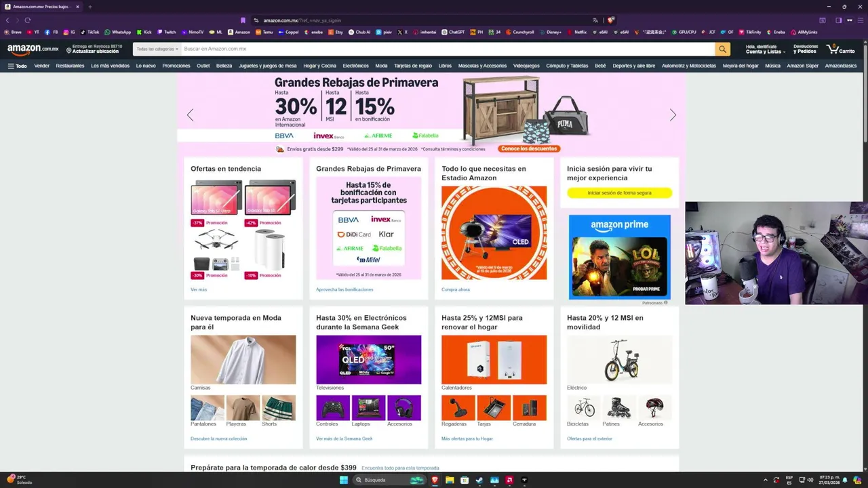Open the Pantalones thumbnail
This screenshot has height=488, width=868.
(208, 407)
